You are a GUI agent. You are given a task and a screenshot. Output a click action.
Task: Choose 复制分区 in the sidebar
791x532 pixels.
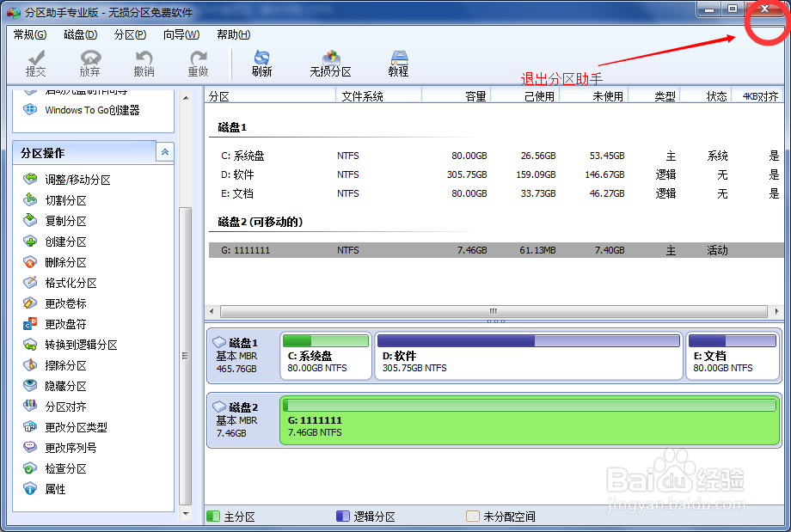click(x=55, y=221)
